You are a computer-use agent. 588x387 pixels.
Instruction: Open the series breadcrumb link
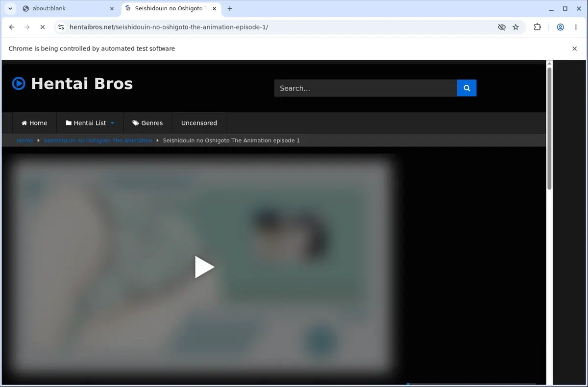coord(98,141)
